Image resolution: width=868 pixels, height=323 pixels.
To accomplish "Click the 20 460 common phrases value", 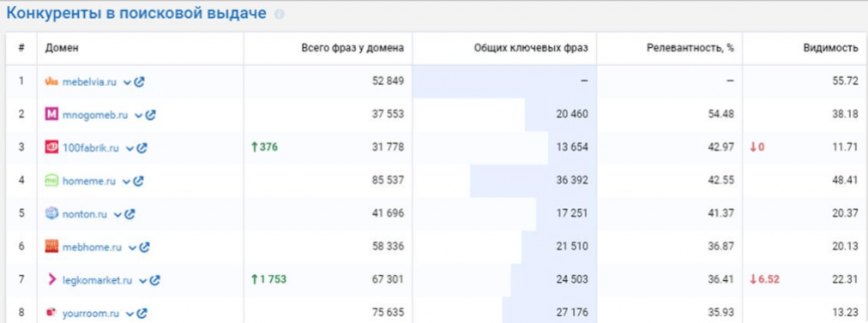I will pos(572,115).
